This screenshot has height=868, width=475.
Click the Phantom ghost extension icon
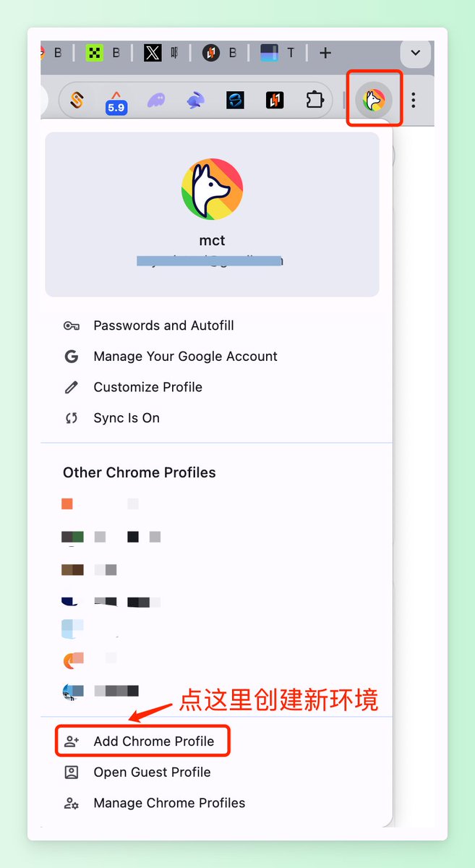[x=155, y=100]
